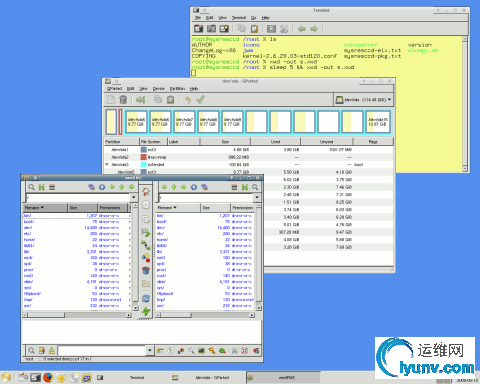Click GParted's Apply operations checkmark

point(200,99)
